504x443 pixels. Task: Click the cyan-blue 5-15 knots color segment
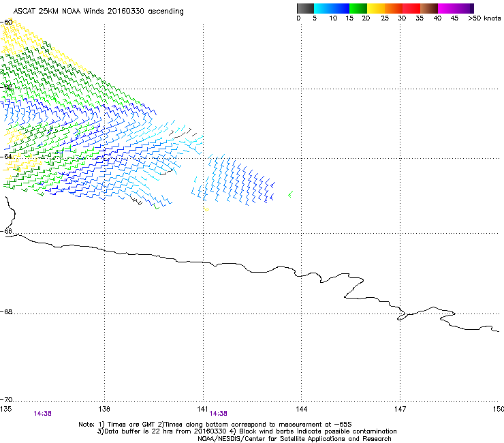(x=332, y=8)
